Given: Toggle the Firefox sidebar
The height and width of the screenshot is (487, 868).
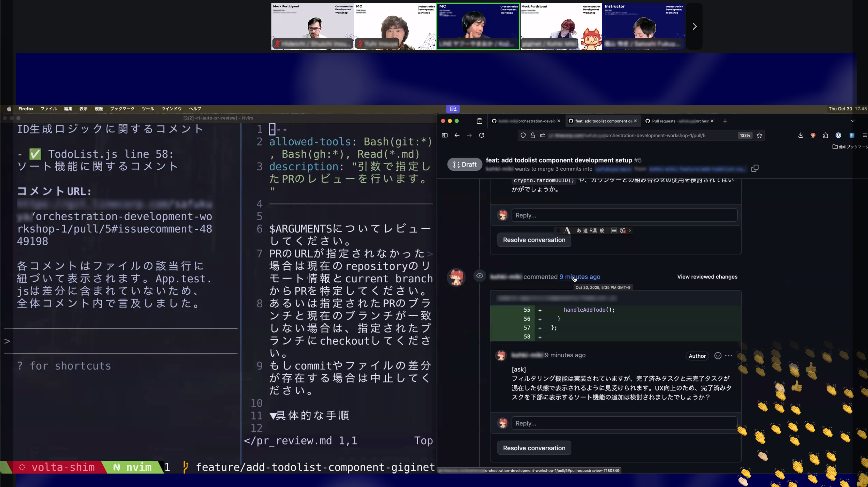Looking at the screenshot, I should click(444, 135).
